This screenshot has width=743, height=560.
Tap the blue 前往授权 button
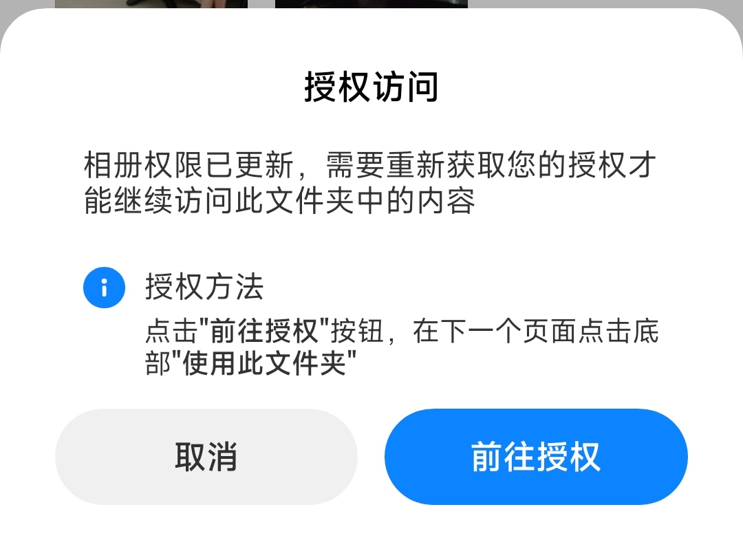[x=536, y=457]
